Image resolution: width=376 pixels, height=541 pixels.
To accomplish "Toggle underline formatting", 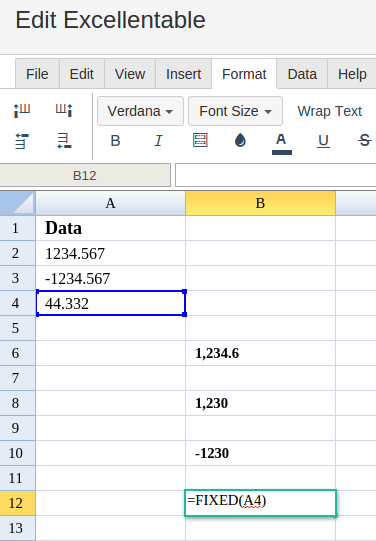I will pos(323,141).
